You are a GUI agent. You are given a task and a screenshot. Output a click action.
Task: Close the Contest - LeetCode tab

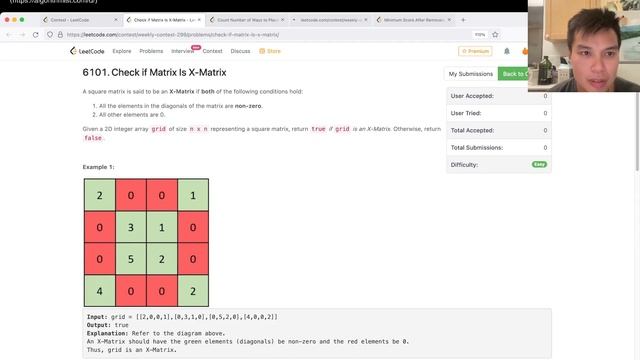pos(116,20)
